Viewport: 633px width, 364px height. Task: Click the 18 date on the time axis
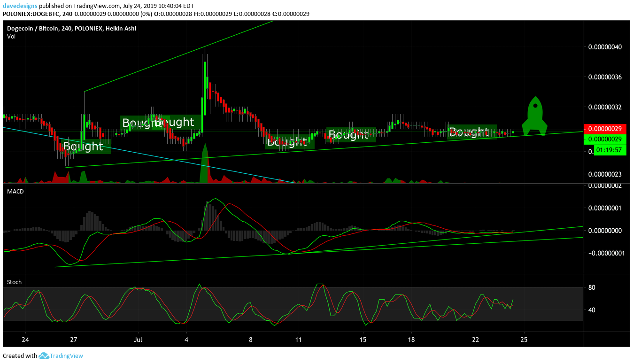411,340
